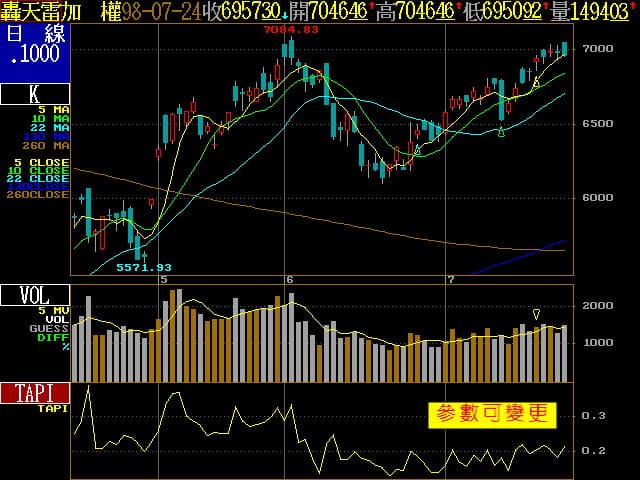This screenshot has width=640, height=480.
Task: Click the 5571.93 low price marker
Action: click(x=144, y=267)
